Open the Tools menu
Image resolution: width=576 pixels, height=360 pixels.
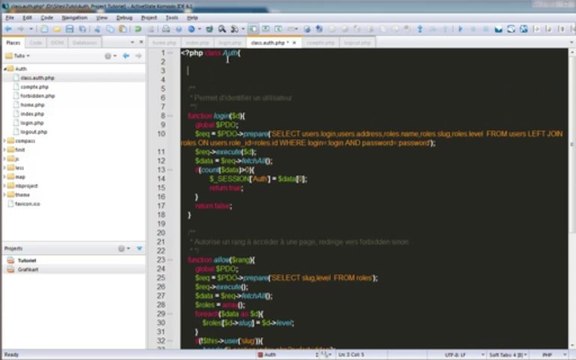(172, 18)
